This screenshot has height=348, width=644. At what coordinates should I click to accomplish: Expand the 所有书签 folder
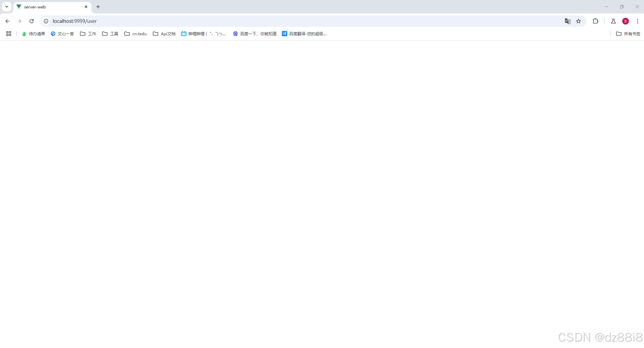point(628,34)
